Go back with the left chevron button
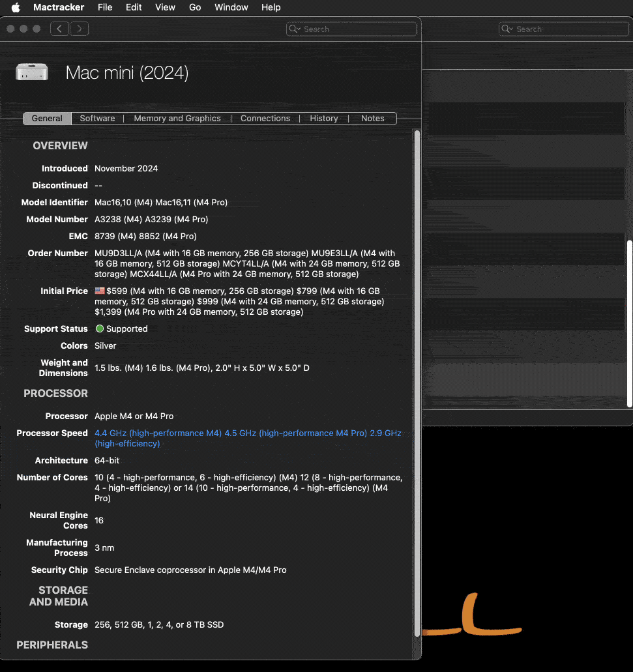 pos(59,29)
